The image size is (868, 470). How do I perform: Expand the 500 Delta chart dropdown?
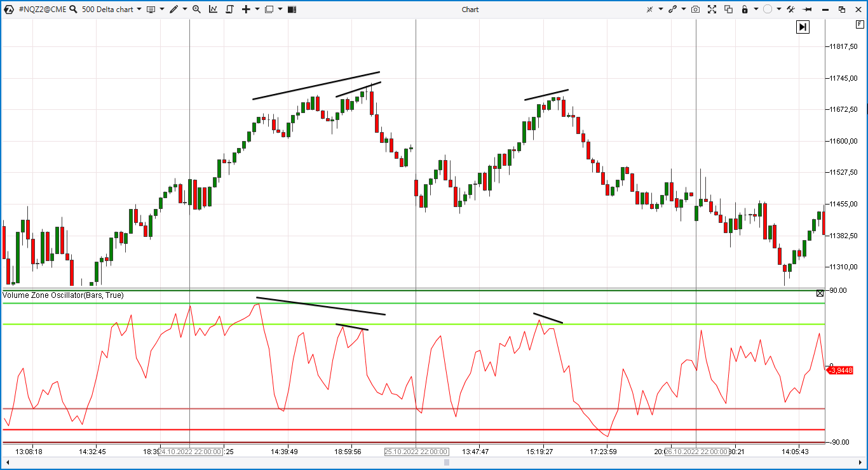point(138,10)
